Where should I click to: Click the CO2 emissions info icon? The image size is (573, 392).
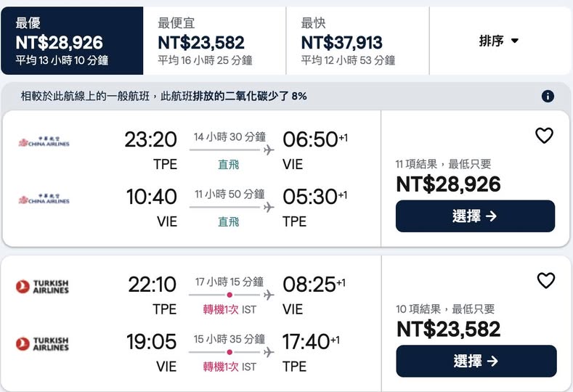(x=548, y=97)
